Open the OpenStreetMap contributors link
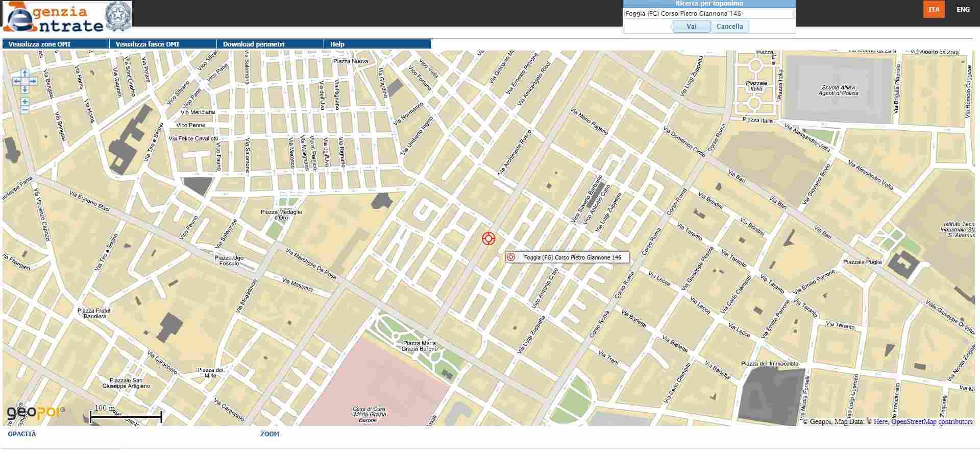980x450 pixels. [932, 421]
